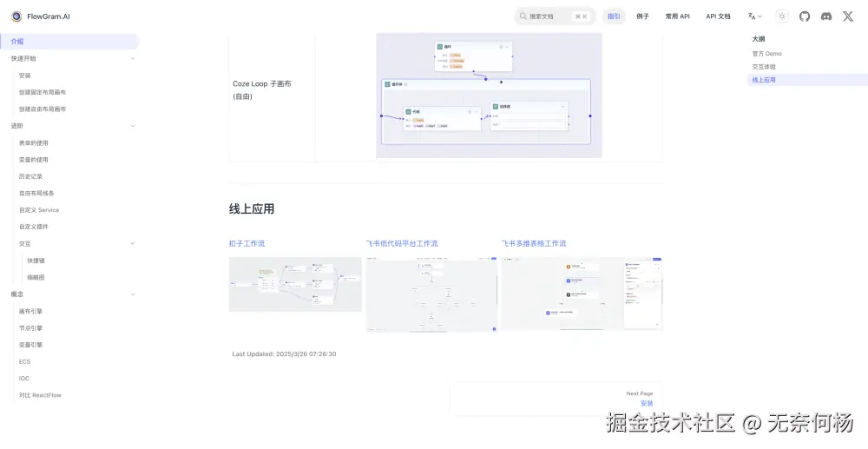Collapse the 交互 sidebar subsection
The image size is (868, 449).
point(132,243)
